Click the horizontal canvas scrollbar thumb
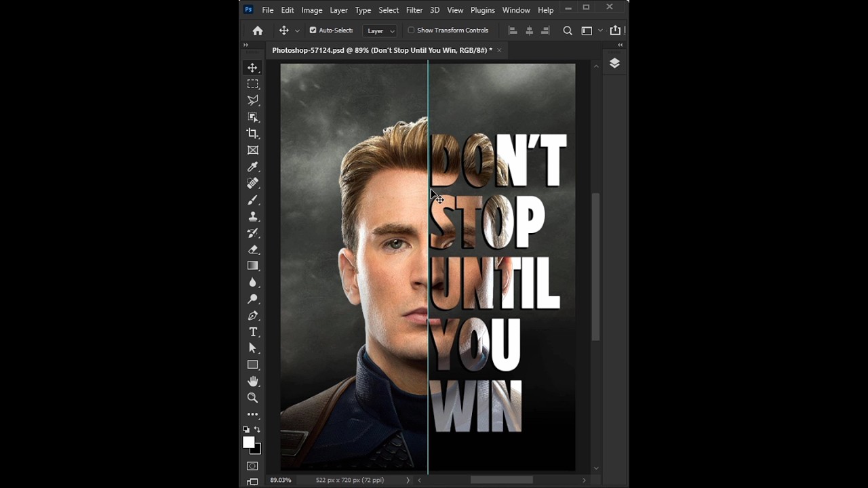The image size is (868, 488). coord(502,480)
